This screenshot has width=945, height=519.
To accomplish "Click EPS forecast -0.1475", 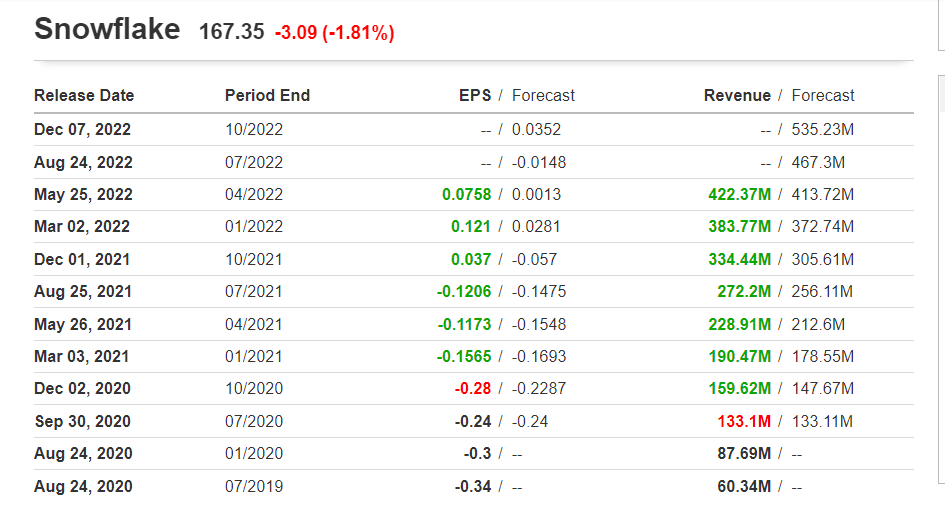I will (x=539, y=292).
